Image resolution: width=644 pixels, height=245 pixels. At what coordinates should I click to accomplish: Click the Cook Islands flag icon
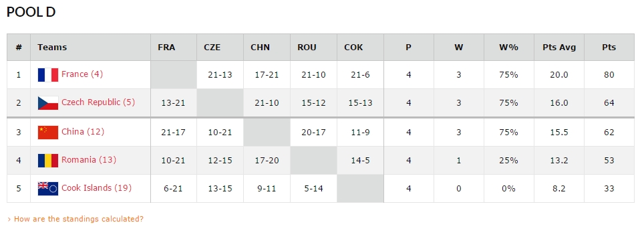point(48,189)
